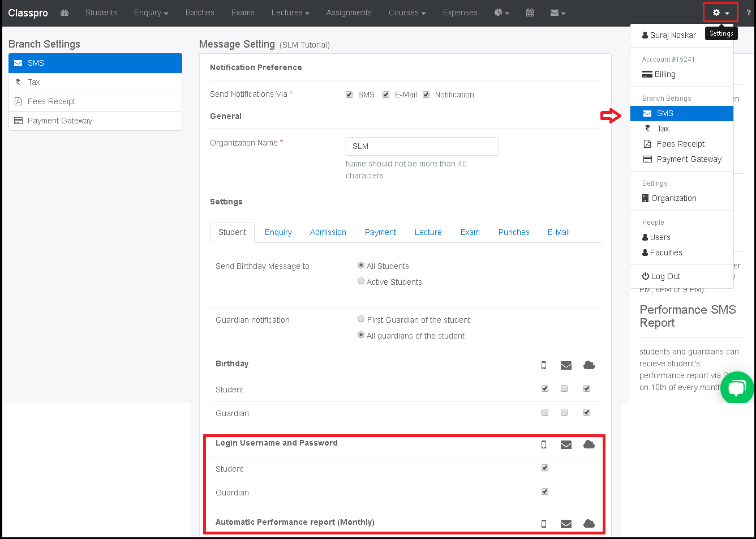The image size is (756, 539).
Task: Click the calendar icon in the top bar
Action: 530,12
